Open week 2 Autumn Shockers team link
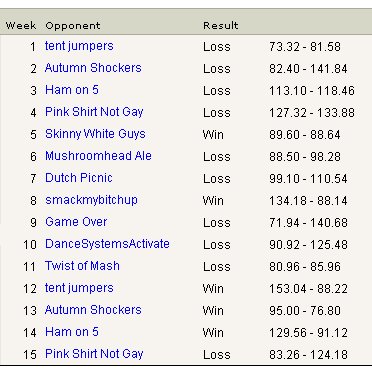372x373 pixels. point(93,68)
